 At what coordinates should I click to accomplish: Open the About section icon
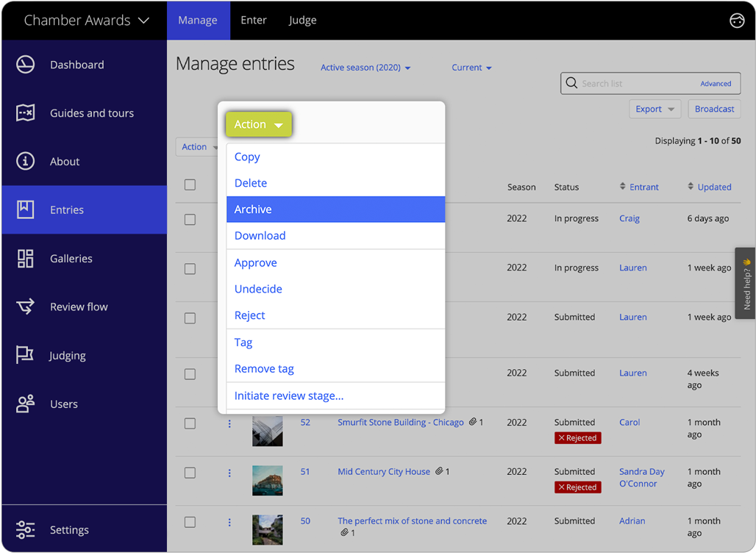[24, 161]
